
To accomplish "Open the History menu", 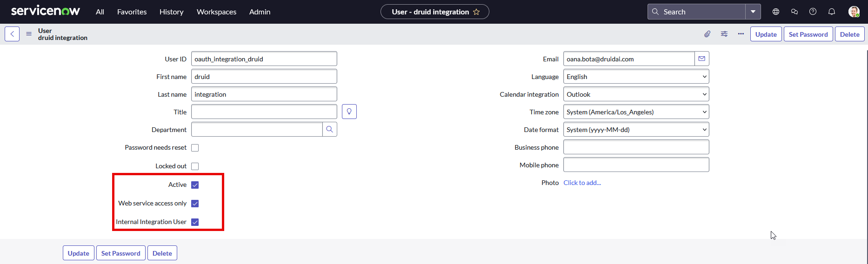I will point(171,12).
